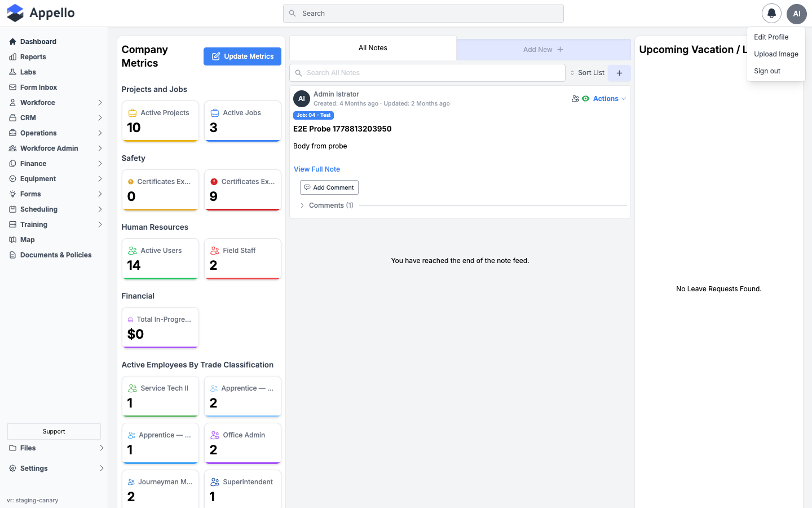
Task: Click the Support button
Action: pyautogui.click(x=54, y=431)
